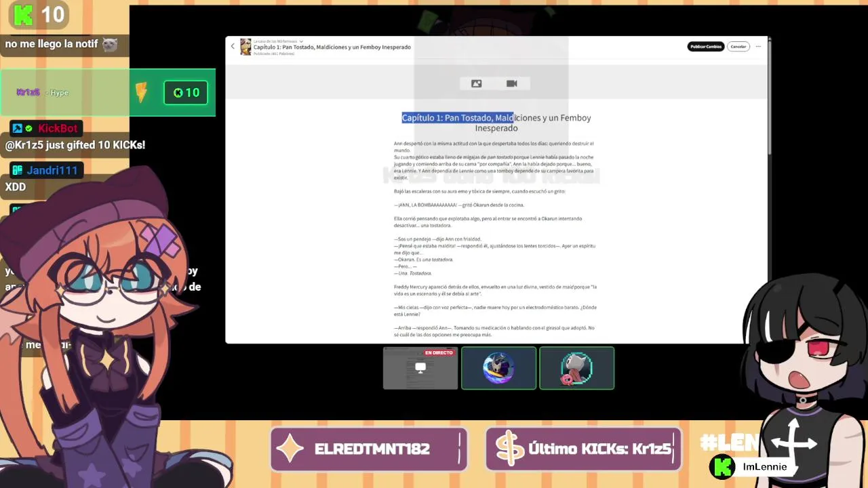Click the lightning bolt Hype icon
This screenshot has height=488, width=868.
142,93
